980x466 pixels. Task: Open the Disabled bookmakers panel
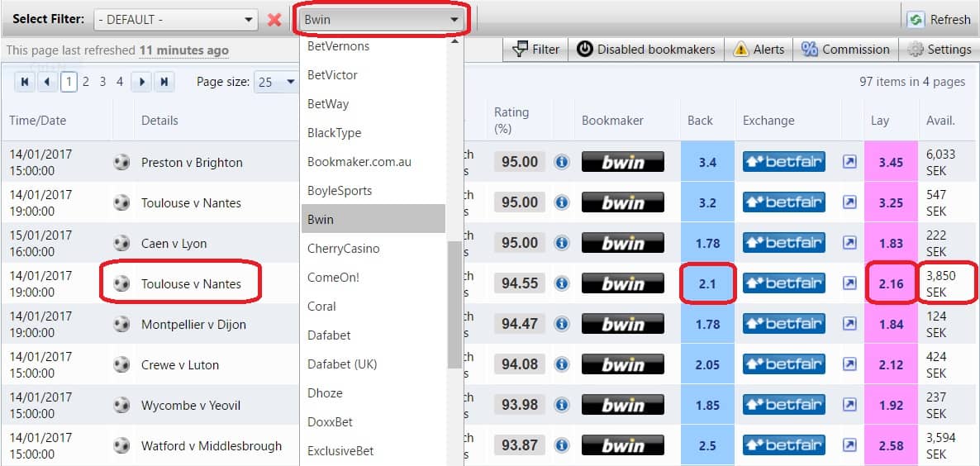645,50
